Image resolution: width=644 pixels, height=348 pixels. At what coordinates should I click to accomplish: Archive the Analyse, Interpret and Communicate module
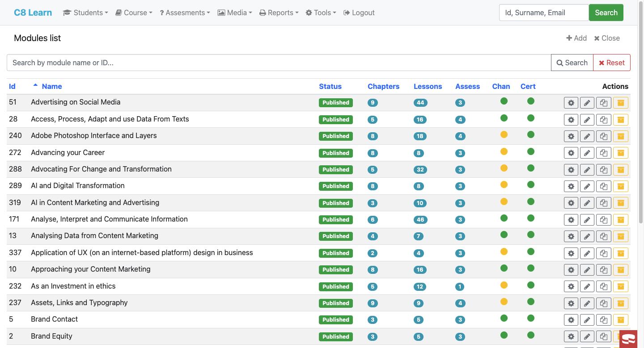(621, 220)
